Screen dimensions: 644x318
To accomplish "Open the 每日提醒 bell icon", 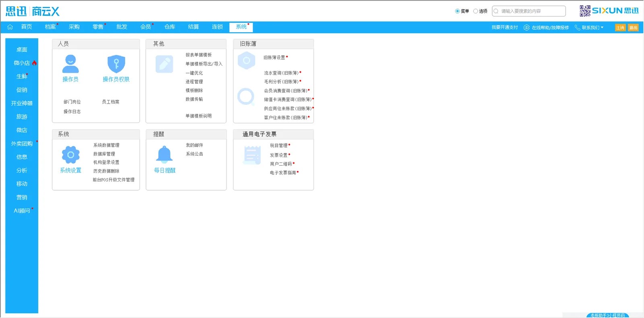I will pyautogui.click(x=165, y=155).
